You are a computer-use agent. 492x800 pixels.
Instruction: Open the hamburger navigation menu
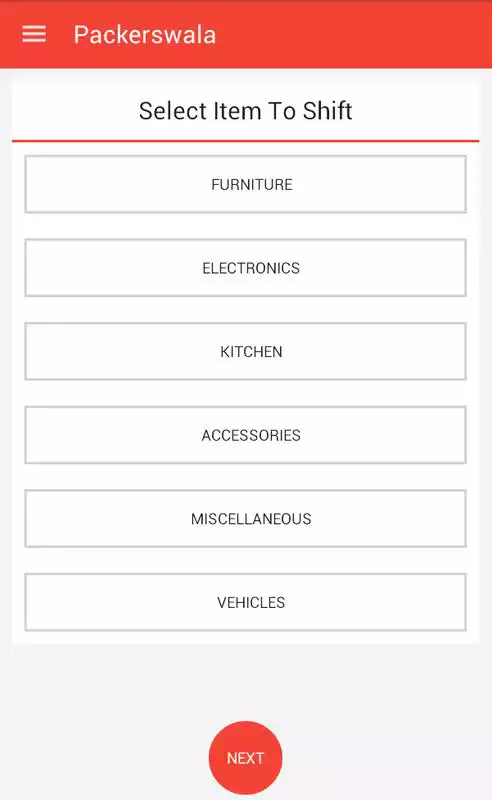pos(34,34)
